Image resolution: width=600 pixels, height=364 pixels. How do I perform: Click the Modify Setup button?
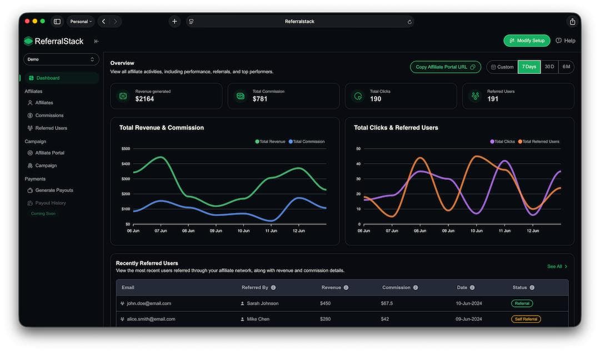[x=527, y=41]
